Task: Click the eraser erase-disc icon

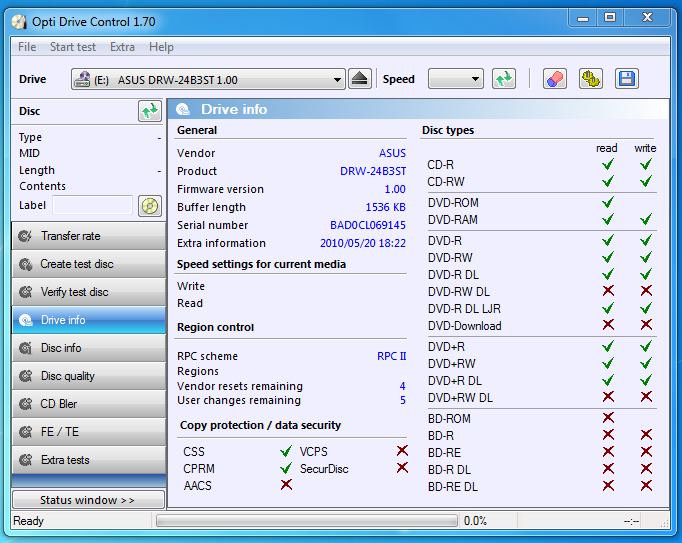Action: tap(555, 79)
